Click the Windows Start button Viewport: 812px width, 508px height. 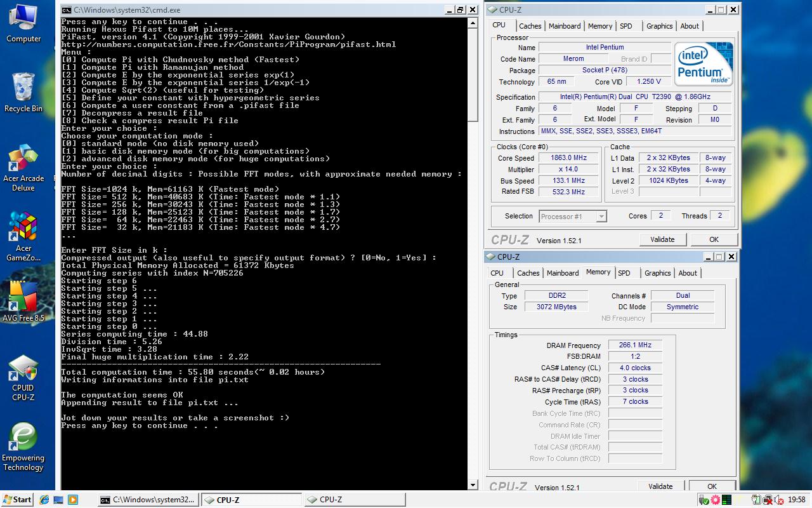pos(17,500)
